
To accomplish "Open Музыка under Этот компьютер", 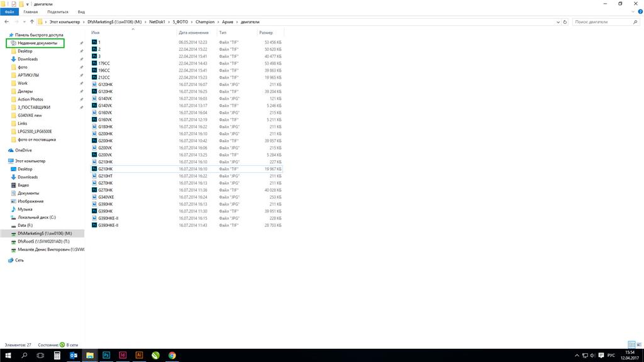I will pos(25,209).
